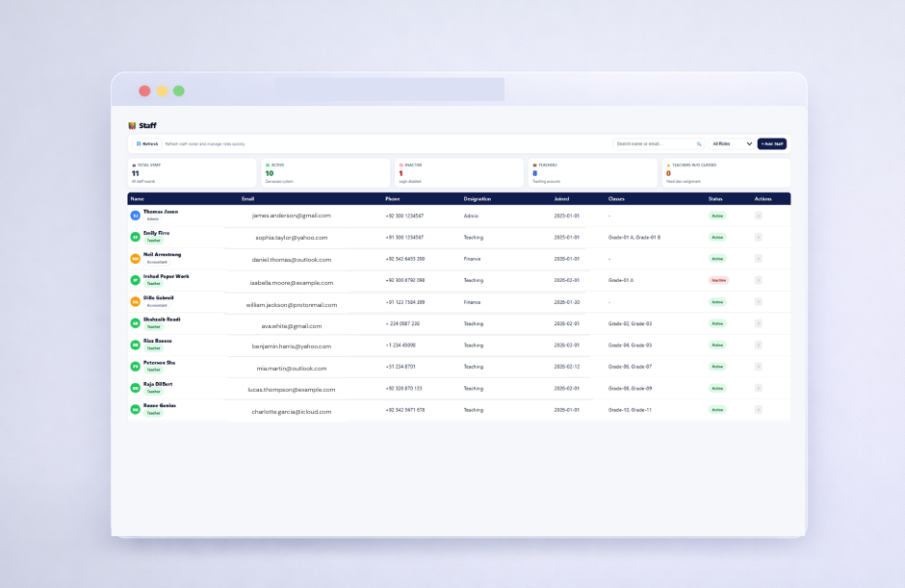Click Dille Gabreil's avatar icon
This screenshot has width=905, height=588.
135,302
